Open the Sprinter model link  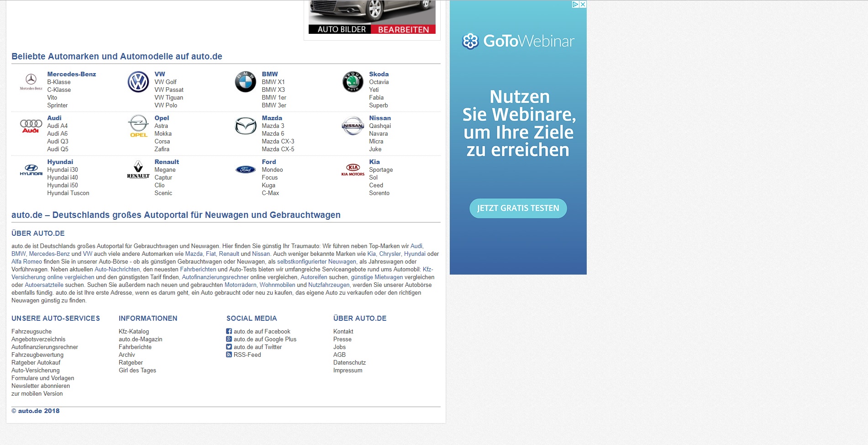click(x=58, y=105)
